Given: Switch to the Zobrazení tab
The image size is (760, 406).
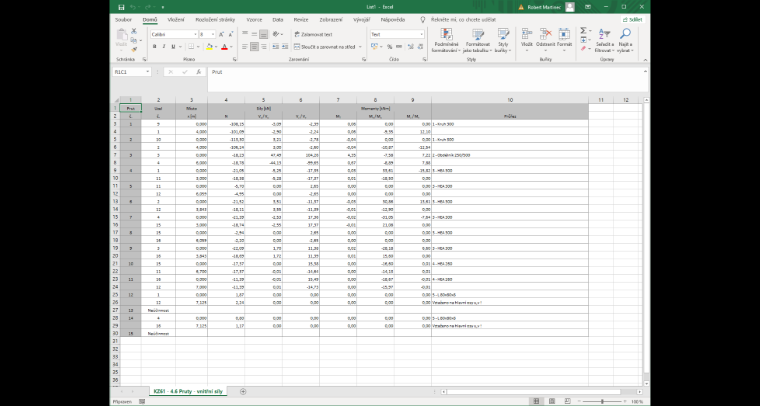Looking at the screenshot, I should point(331,20).
